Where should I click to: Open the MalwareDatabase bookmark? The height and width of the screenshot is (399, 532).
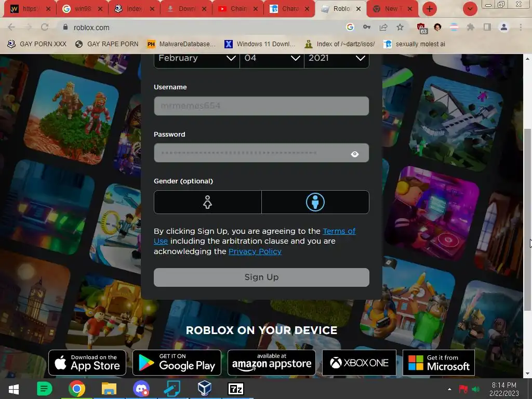point(181,44)
